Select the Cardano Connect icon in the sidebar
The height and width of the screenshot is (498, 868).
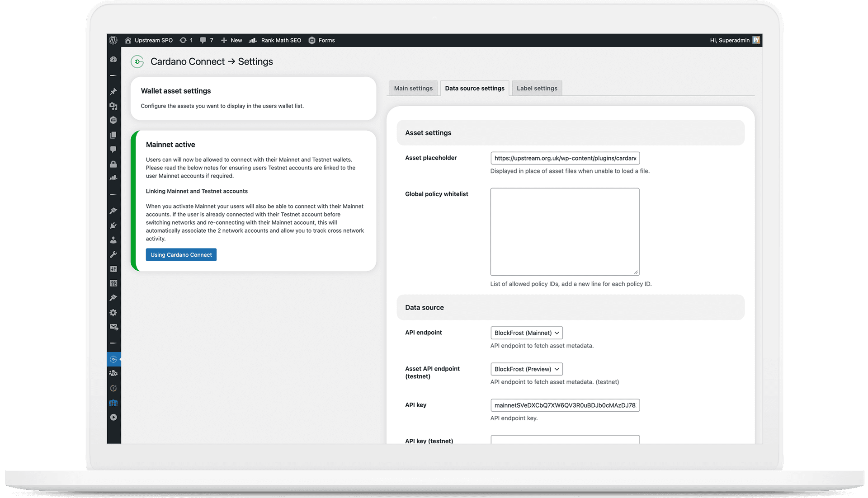(x=113, y=359)
